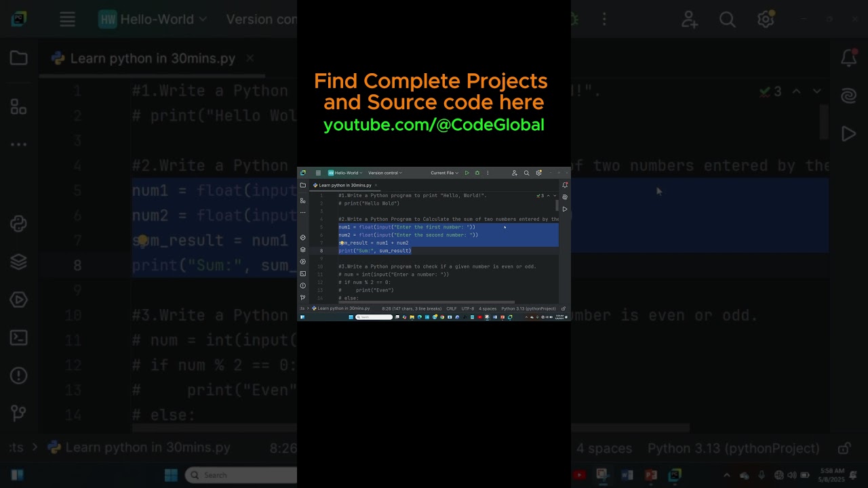Open the Code With Me add-user icon
The width and height of the screenshot is (868, 488).
(x=515, y=173)
